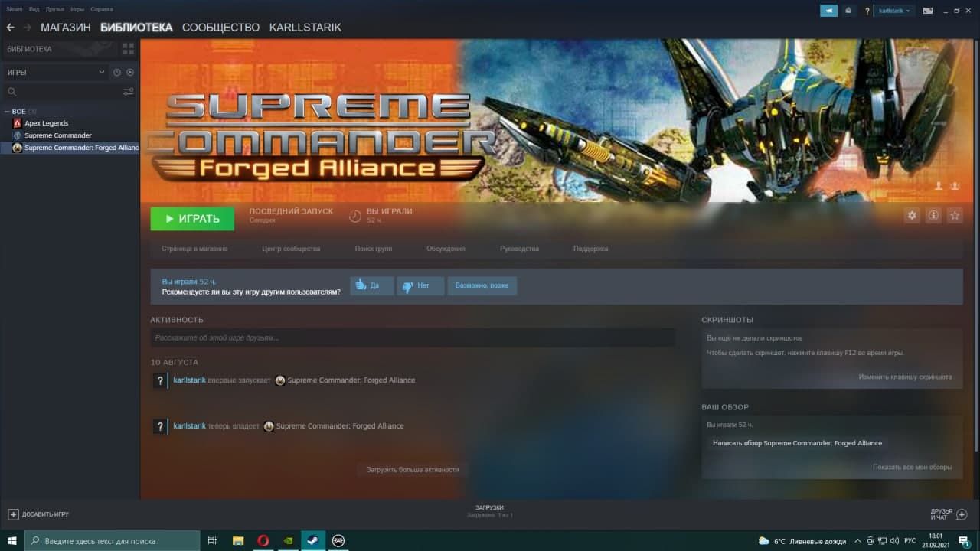Open the friend activity envelope icon

pos(848,11)
